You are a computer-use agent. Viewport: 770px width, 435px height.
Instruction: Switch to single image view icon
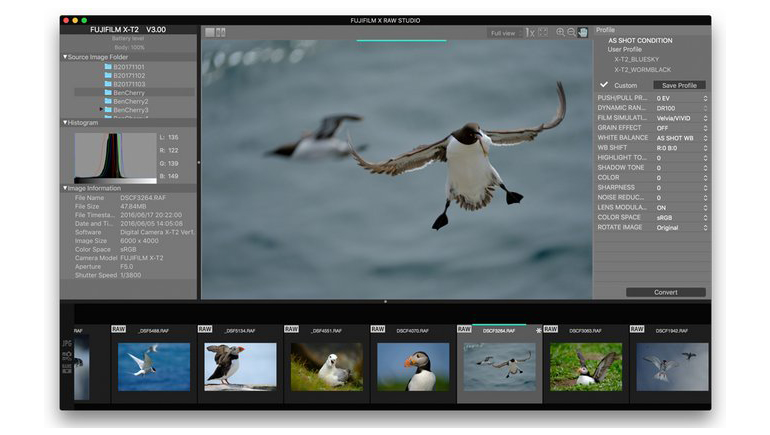[x=210, y=33]
